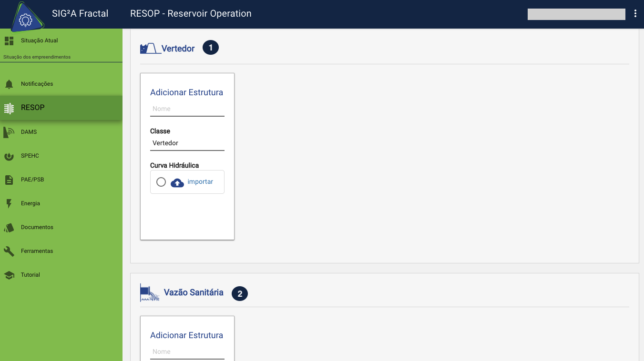Open the RESOP menu item

(x=32, y=108)
